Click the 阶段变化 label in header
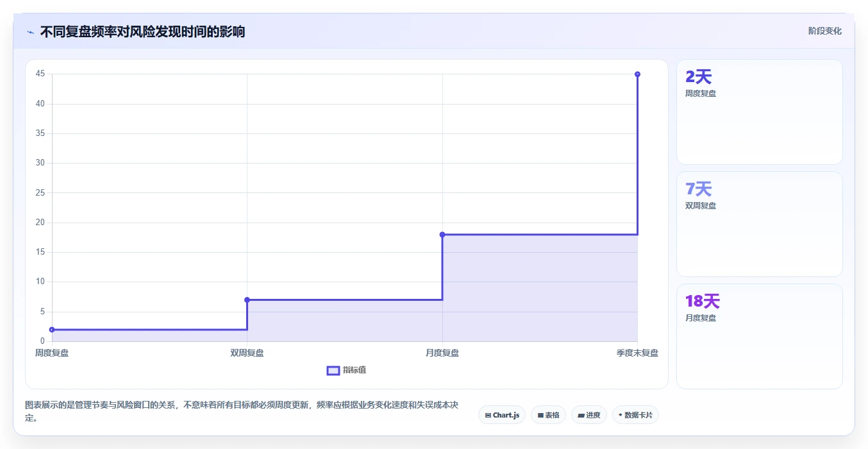This screenshot has height=449, width=868. click(x=825, y=31)
